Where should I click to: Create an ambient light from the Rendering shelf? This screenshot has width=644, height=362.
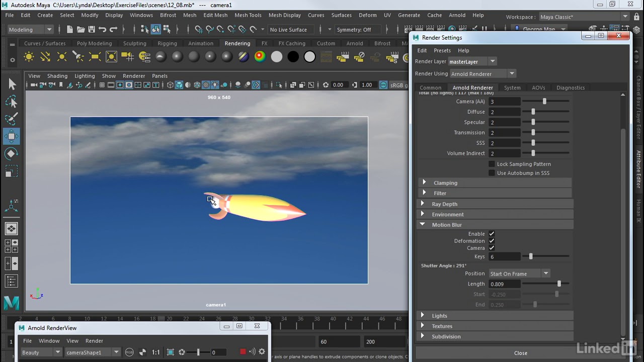click(29, 57)
